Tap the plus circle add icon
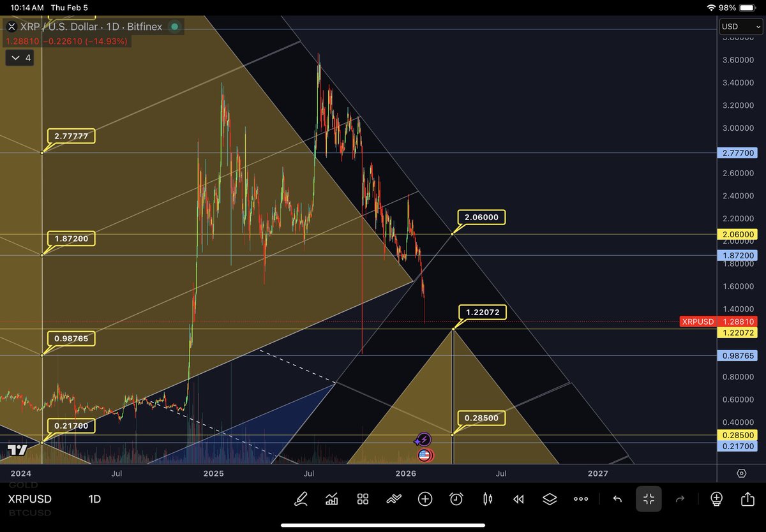 click(x=425, y=499)
